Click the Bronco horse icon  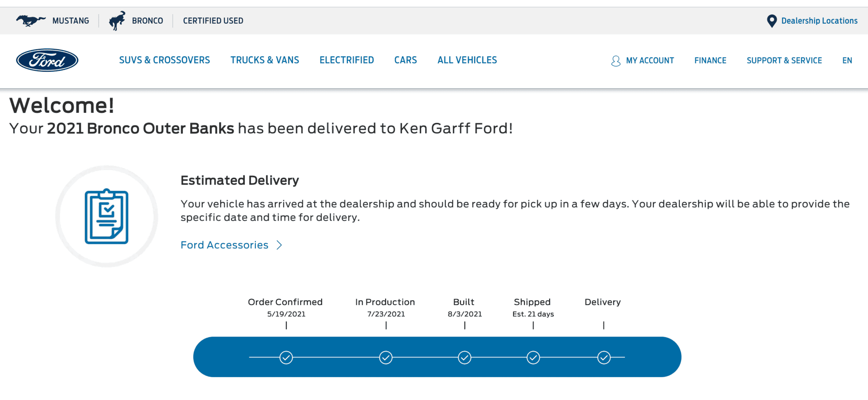tap(117, 21)
